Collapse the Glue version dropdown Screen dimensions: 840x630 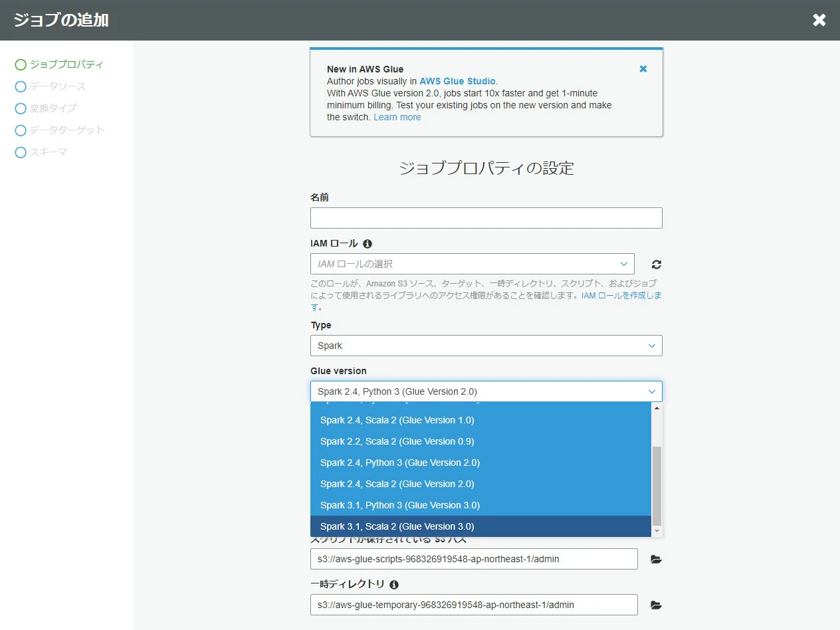[x=486, y=391]
